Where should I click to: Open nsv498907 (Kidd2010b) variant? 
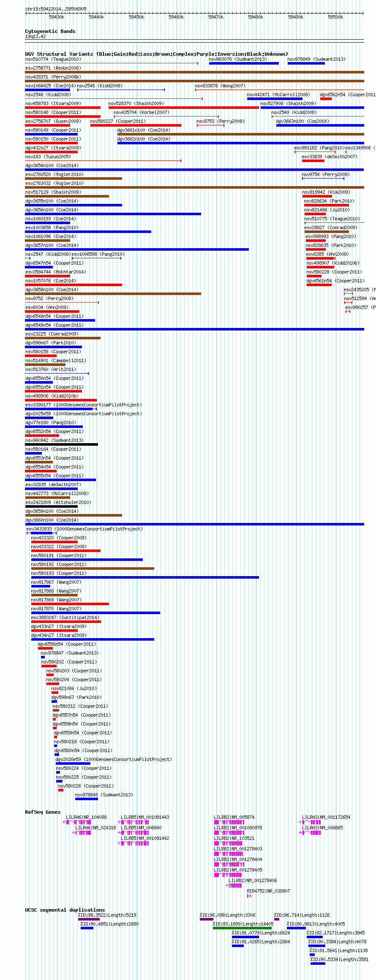coord(333,263)
